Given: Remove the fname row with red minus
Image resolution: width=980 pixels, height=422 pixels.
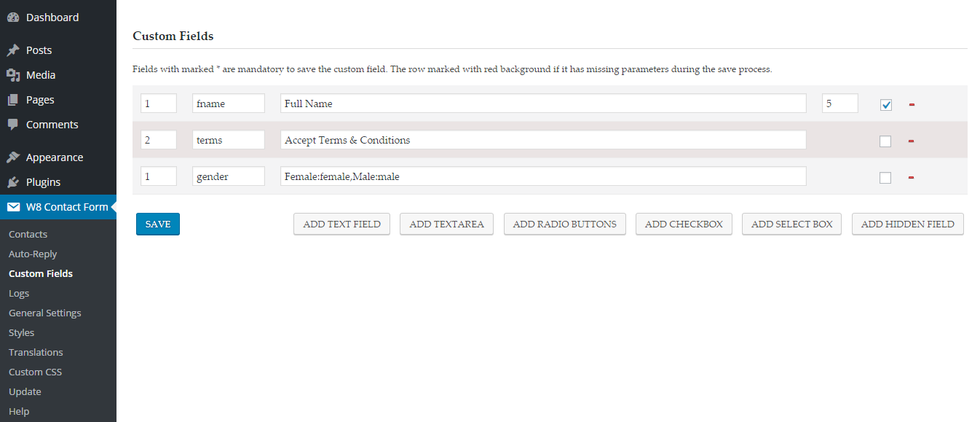Looking at the screenshot, I should (912, 104).
